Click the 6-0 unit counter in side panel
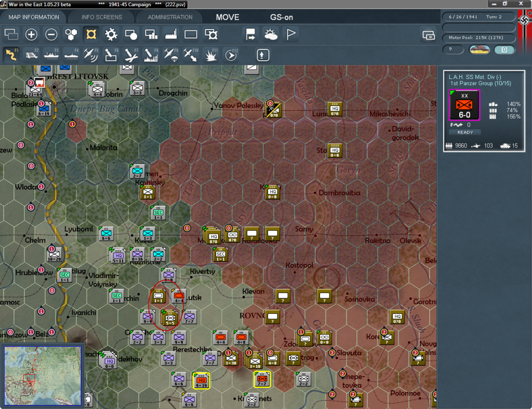The width and height of the screenshot is (532, 409). coord(464,105)
